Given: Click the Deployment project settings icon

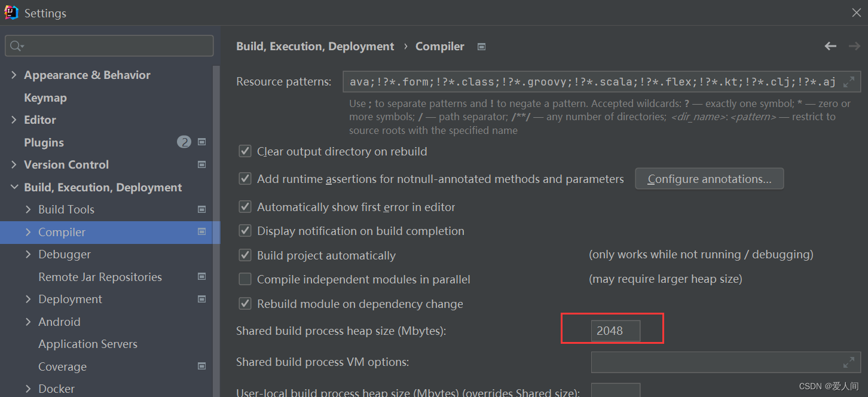Looking at the screenshot, I should [202, 299].
